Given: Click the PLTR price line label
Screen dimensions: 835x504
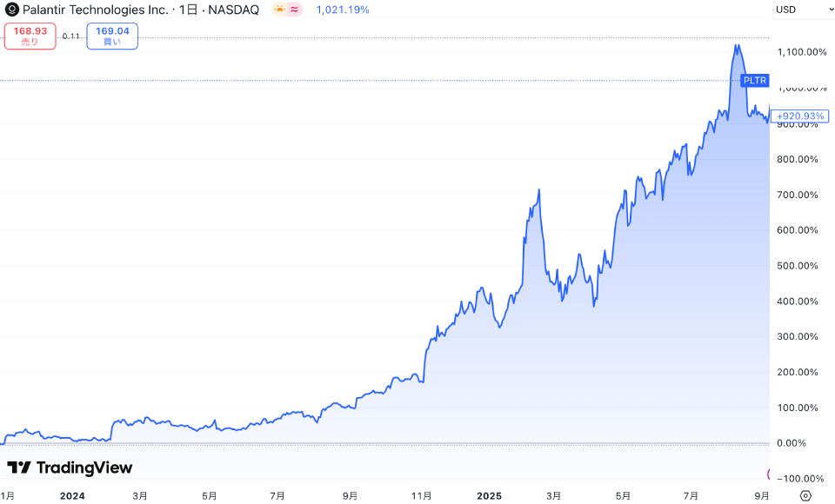Looking at the screenshot, I should (x=755, y=81).
